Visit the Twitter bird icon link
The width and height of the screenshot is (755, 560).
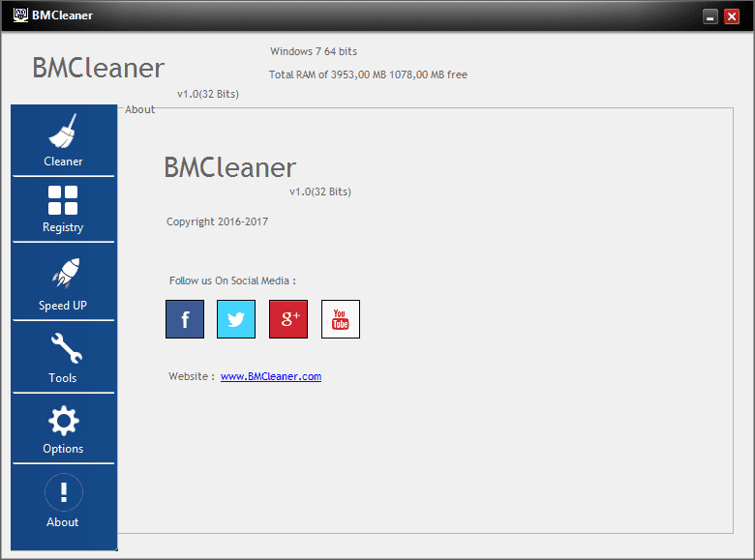236,319
